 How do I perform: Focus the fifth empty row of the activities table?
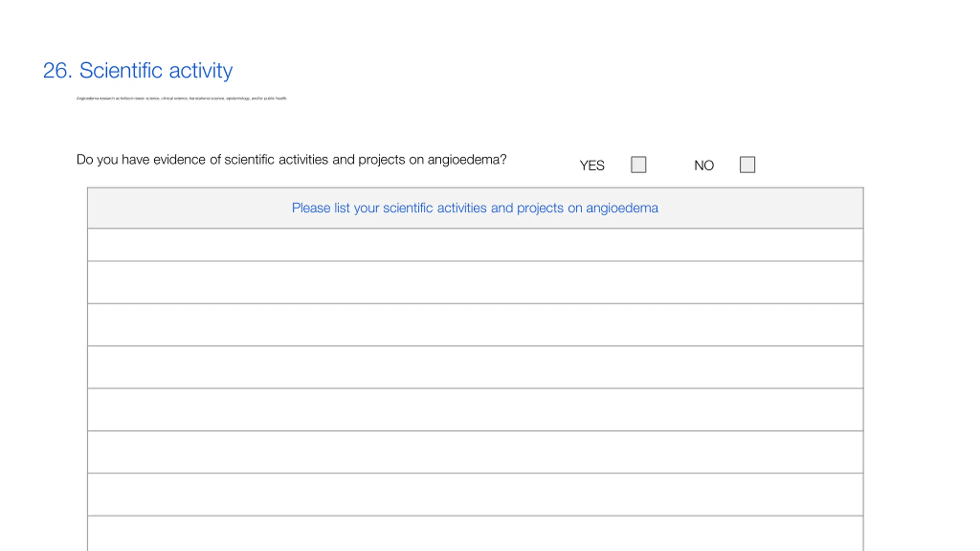(475, 410)
